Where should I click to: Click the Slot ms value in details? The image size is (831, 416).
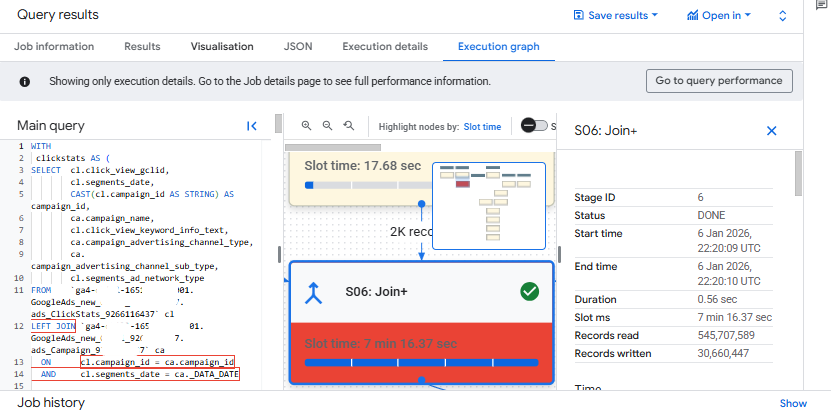[735, 317]
